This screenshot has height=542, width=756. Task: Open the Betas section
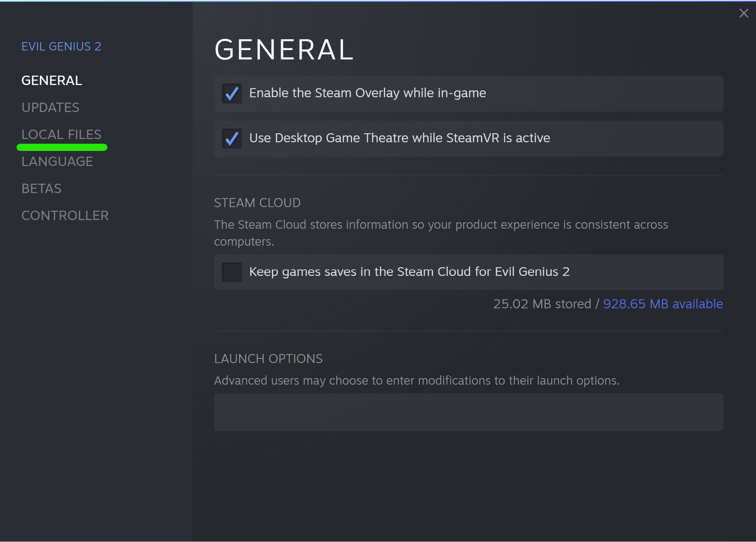[41, 188]
